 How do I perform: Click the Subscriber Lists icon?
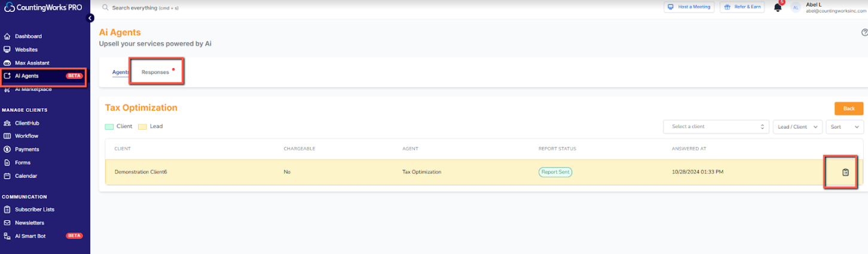(x=7, y=210)
